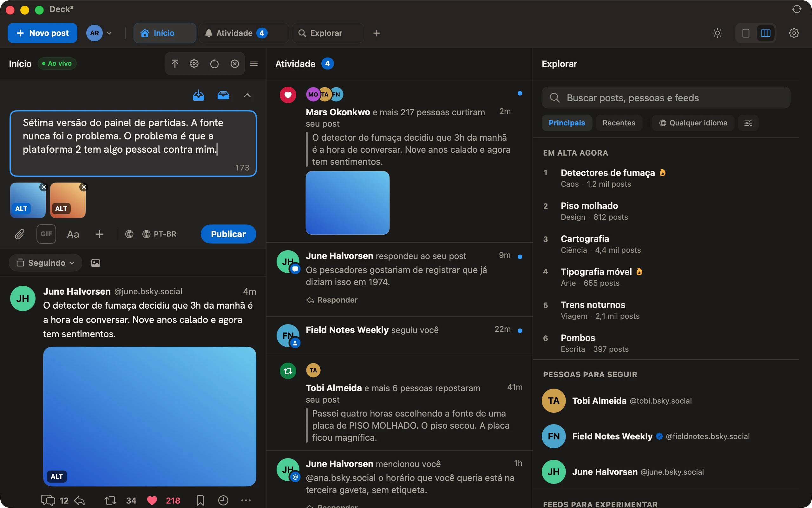Click the Novo post button
Image resolution: width=812 pixels, height=508 pixels.
coord(42,33)
